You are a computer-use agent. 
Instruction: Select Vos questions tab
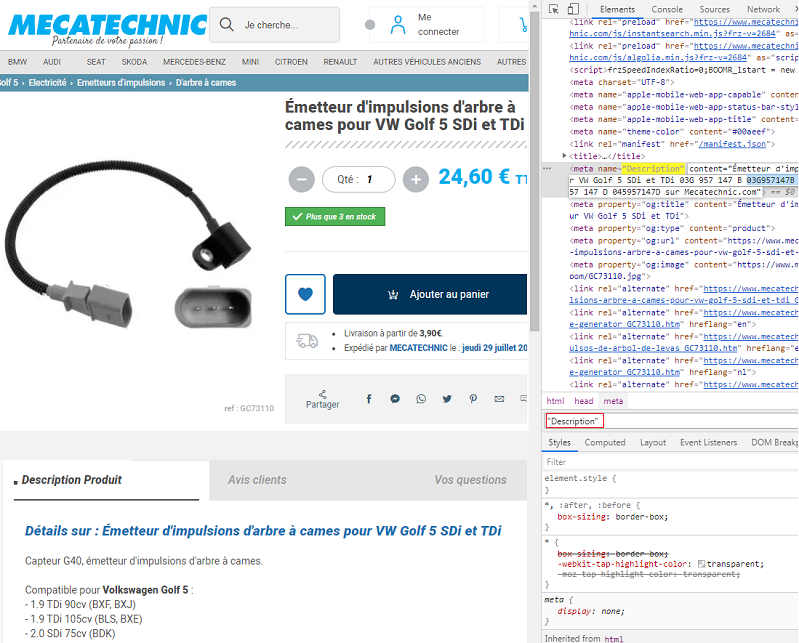pos(470,479)
